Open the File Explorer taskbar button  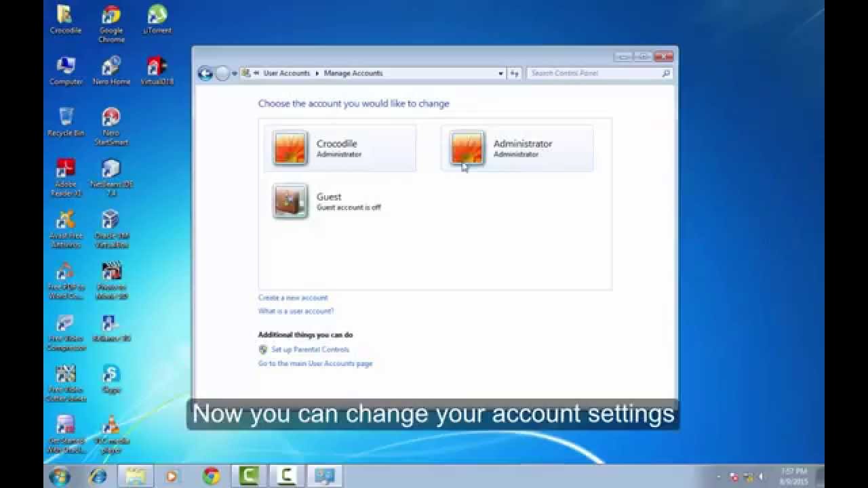point(136,476)
